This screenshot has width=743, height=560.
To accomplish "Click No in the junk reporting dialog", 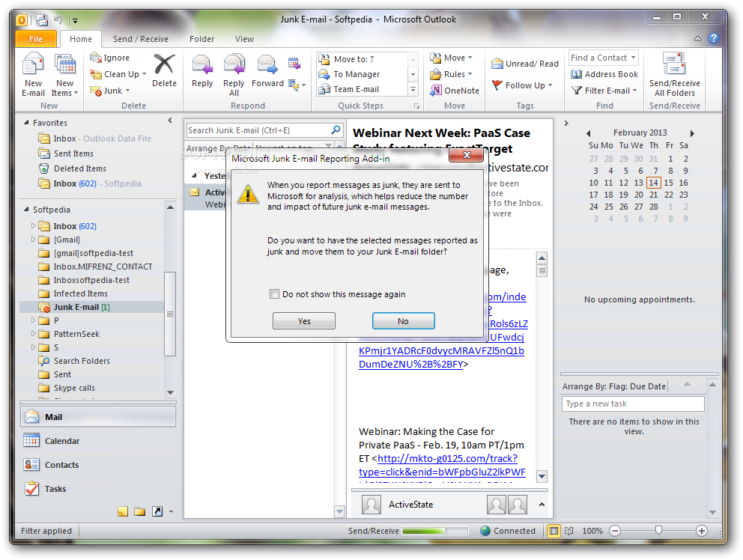I will tap(403, 321).
